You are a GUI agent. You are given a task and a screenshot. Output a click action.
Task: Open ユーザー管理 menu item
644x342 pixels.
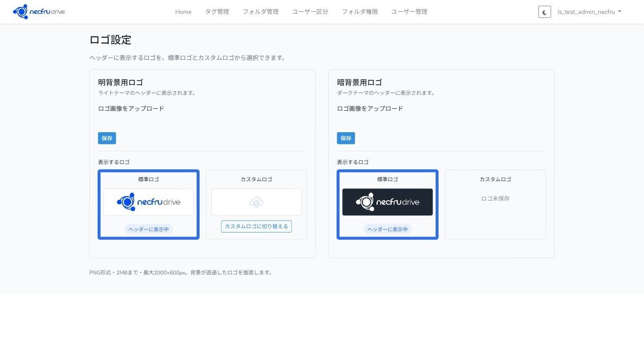click(x=409, y=12)
